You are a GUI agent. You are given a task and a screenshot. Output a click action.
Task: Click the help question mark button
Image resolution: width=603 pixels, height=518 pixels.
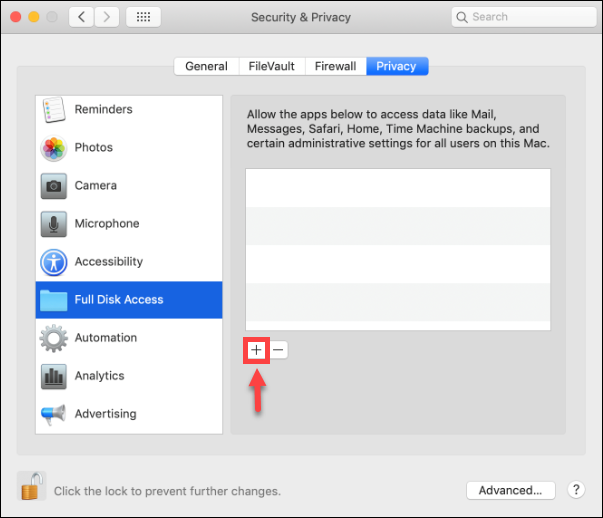[576, 490]
